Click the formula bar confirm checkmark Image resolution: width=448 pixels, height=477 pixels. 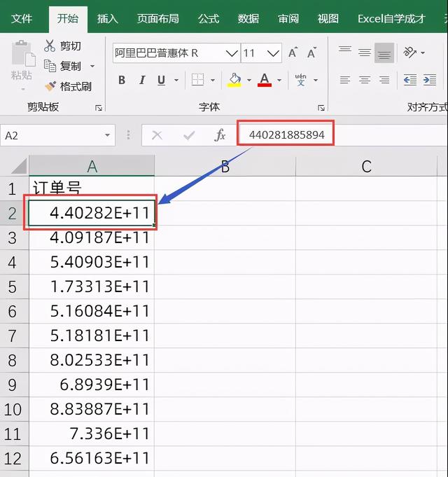(x=189, y=135)
